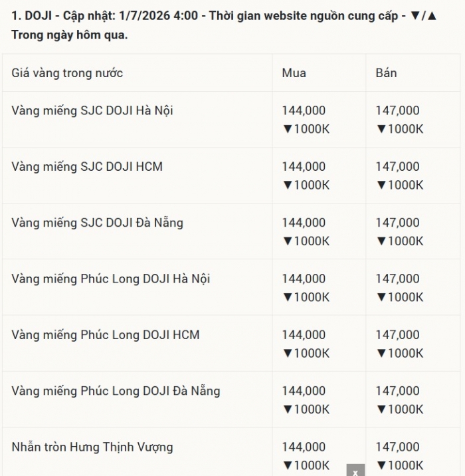Screen dimensions: 465x476
Task: Click the down arrow in SJC DOJI HCM sell cell
Action: (x=381, y=185)
